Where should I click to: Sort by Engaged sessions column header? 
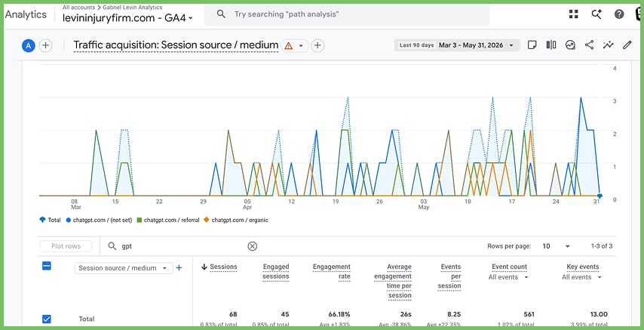tap(276, 272)
